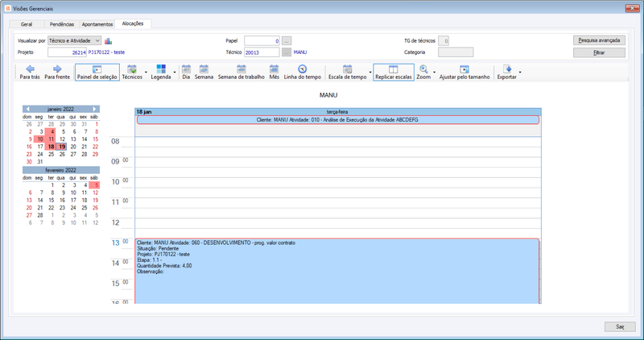Open the Papel lookup ellipsis button

[x=287, y=41]
